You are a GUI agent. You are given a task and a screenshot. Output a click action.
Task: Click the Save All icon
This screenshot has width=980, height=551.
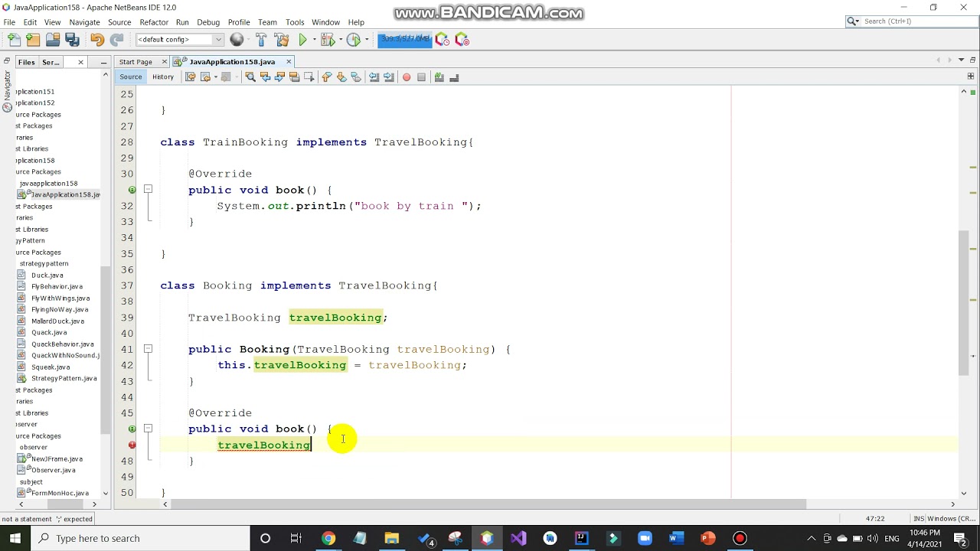click(72, 40)
